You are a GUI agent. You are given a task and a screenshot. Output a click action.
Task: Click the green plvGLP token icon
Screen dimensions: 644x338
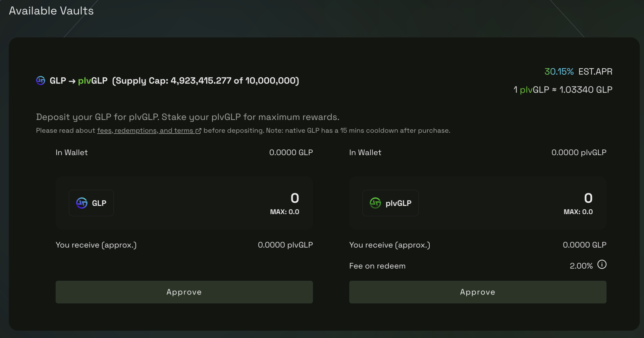[x=375, y=203]
